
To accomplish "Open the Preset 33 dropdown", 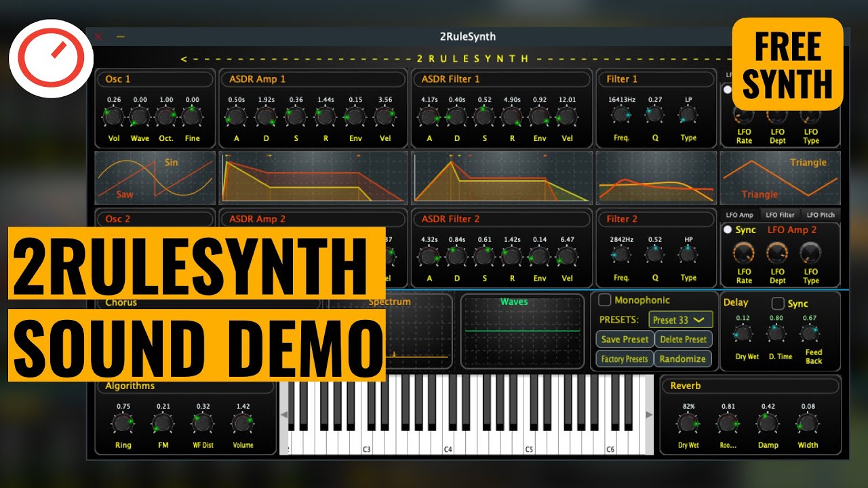I will [x=681, y=320].
